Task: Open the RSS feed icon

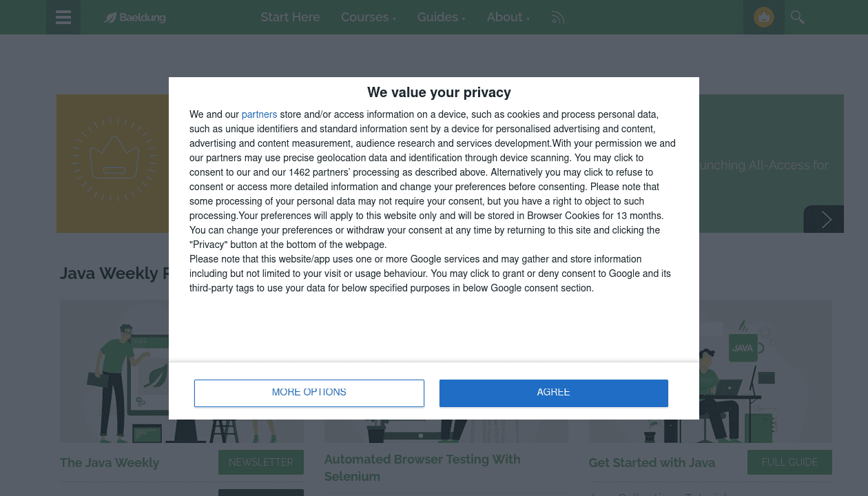Action: pyautogui.click(x=558, y=18)
